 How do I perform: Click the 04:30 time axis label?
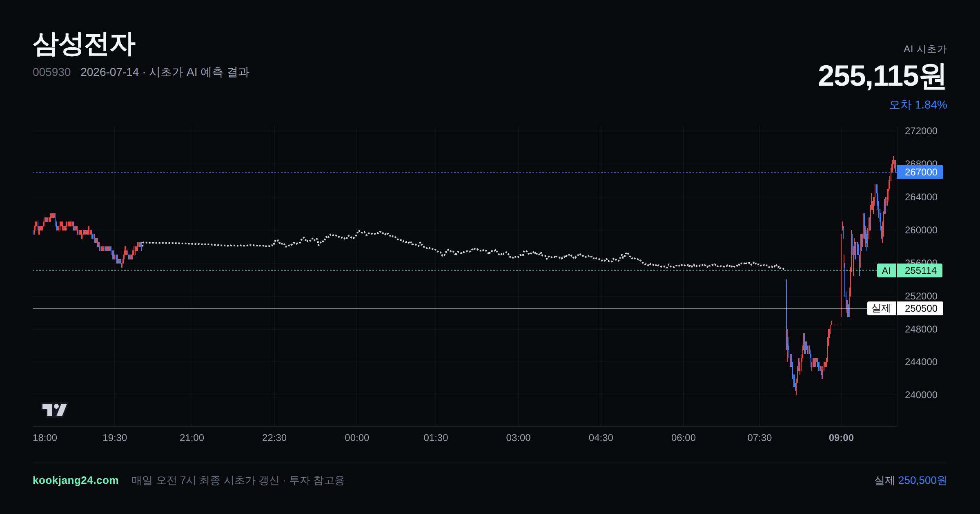[601, 438]
